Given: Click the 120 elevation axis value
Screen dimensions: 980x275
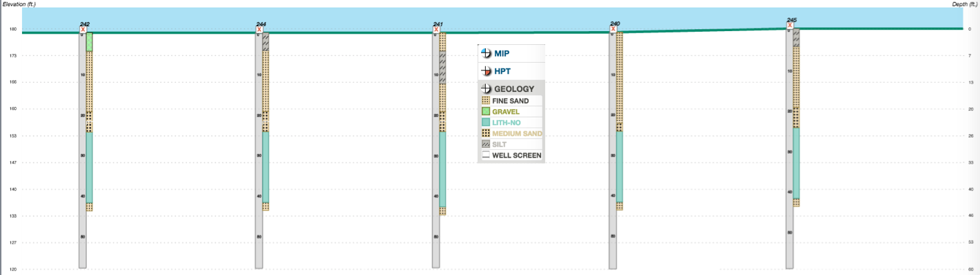Looking at the screenshot, I should point(12,269).
